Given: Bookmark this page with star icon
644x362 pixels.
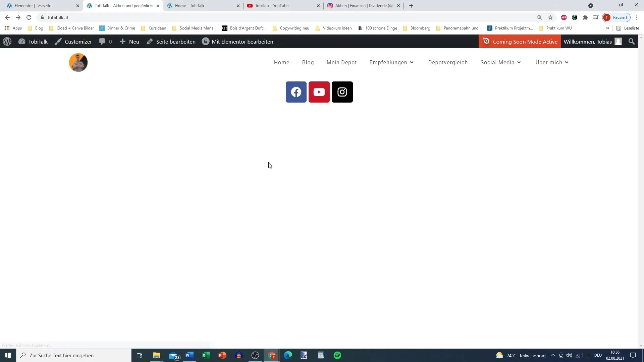Looking at the screenshot, I should [x=550, y=17].
